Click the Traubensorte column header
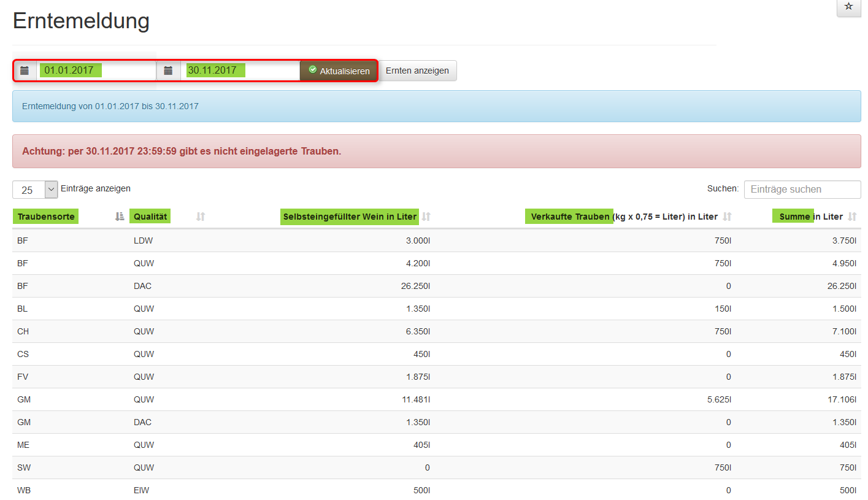The width and height of the screenshot is (868, 500). point(46,217)
